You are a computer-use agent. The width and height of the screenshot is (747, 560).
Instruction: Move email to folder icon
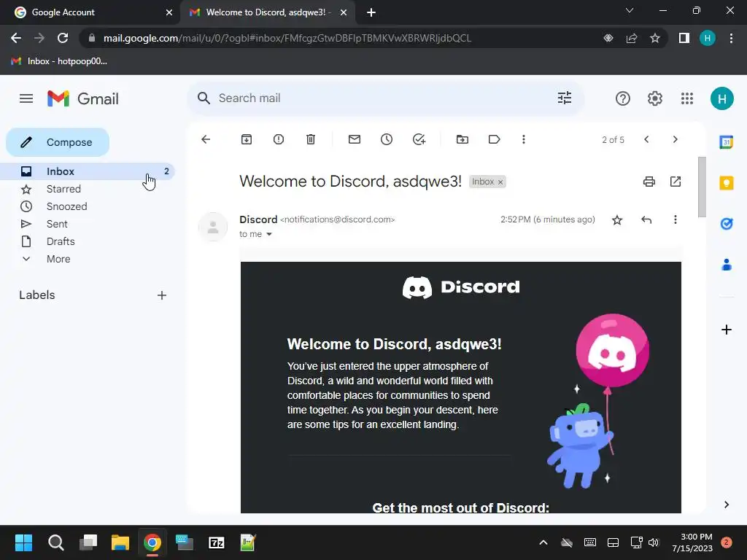462,139
